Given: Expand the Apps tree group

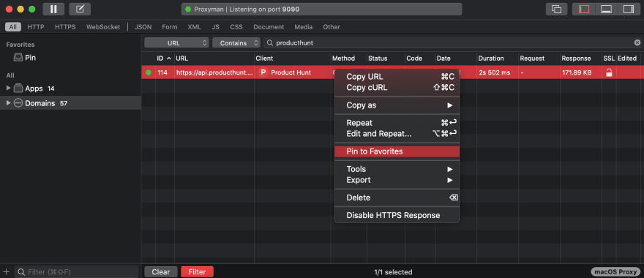Looking at the screenshot, I should 9,89.
